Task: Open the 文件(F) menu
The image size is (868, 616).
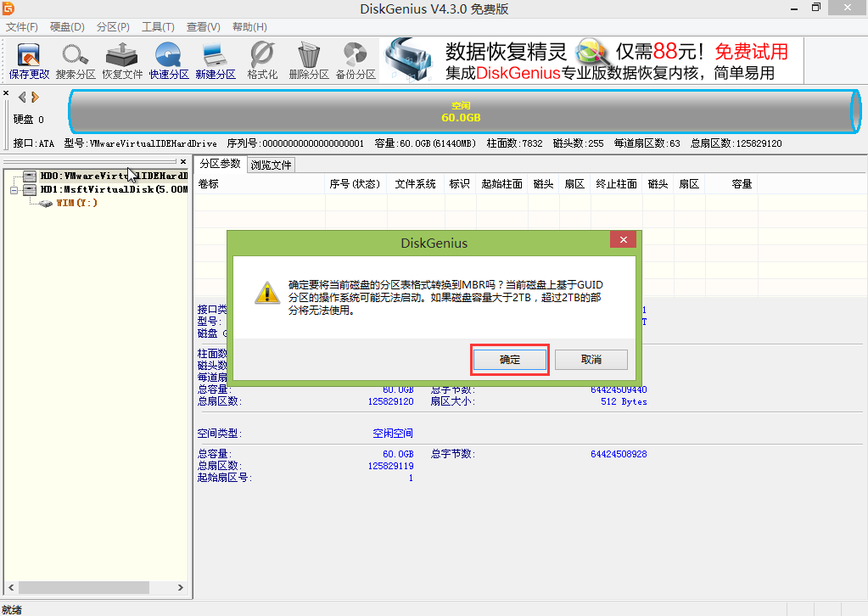Action: pyautogui.click(x=21, y=27)
